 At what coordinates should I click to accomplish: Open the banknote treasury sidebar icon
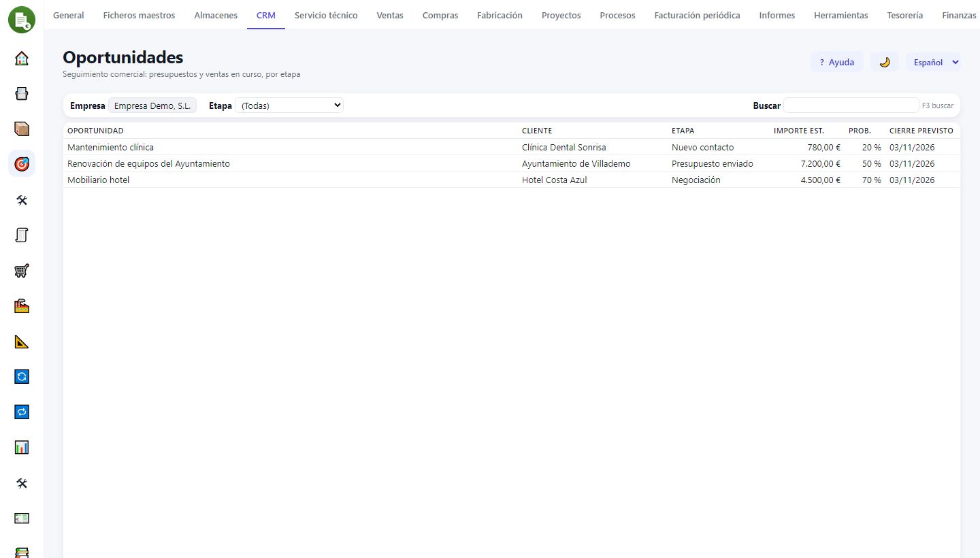point(22,518)
